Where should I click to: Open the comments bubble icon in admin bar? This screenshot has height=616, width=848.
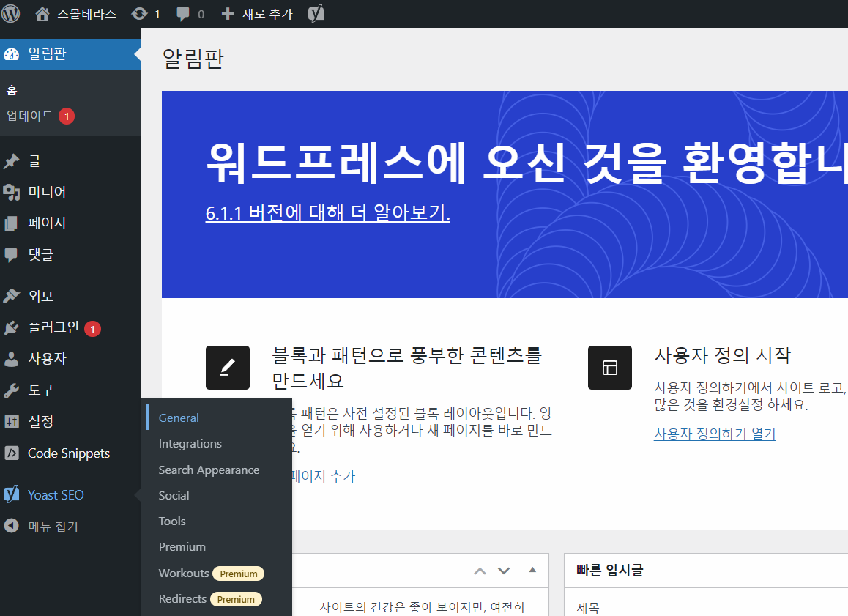pyautogui.click(x=183, y=14)
